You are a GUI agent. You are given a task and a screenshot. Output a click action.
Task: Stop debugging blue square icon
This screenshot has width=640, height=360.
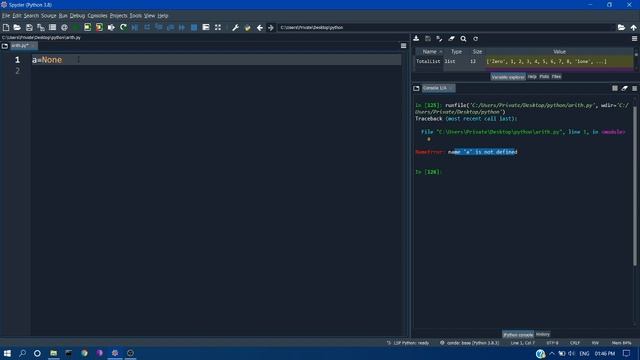click(194, 27)
